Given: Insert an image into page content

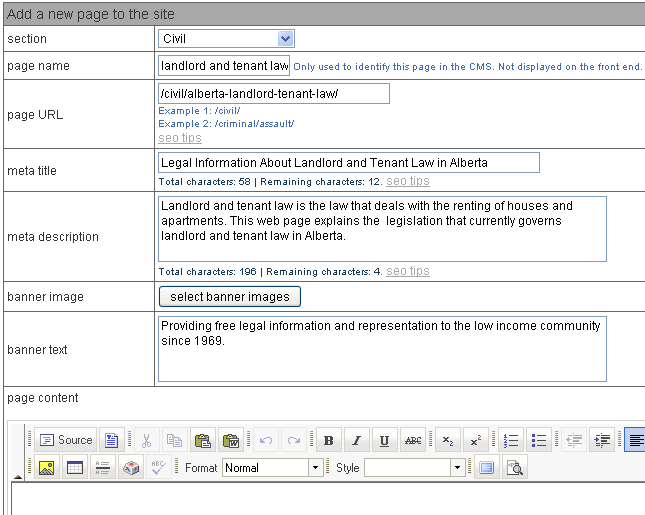Looking at the screenshot, I should [46, 467].
